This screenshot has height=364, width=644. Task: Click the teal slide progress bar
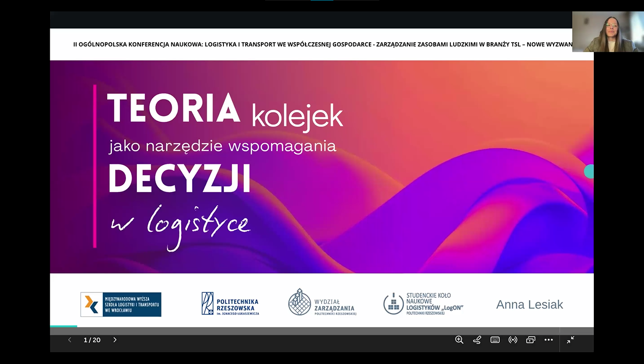[x=63, y=326]
